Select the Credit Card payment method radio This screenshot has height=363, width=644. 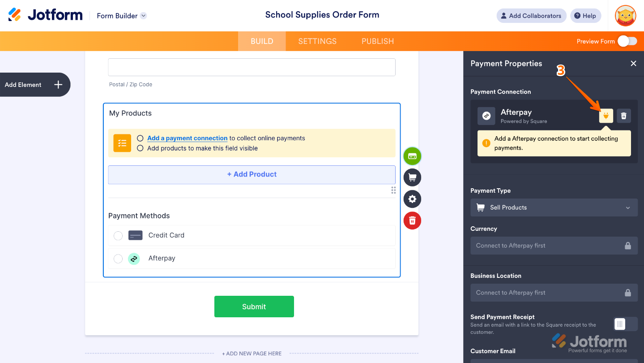pyautogui.click(x=118, y=235)
